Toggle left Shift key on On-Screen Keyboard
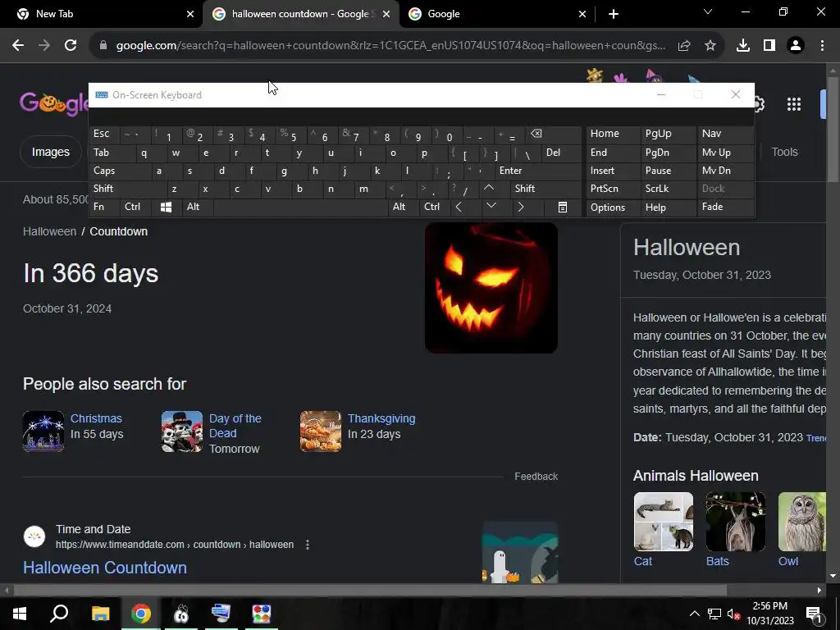The image size is (840, 630). 127,189
